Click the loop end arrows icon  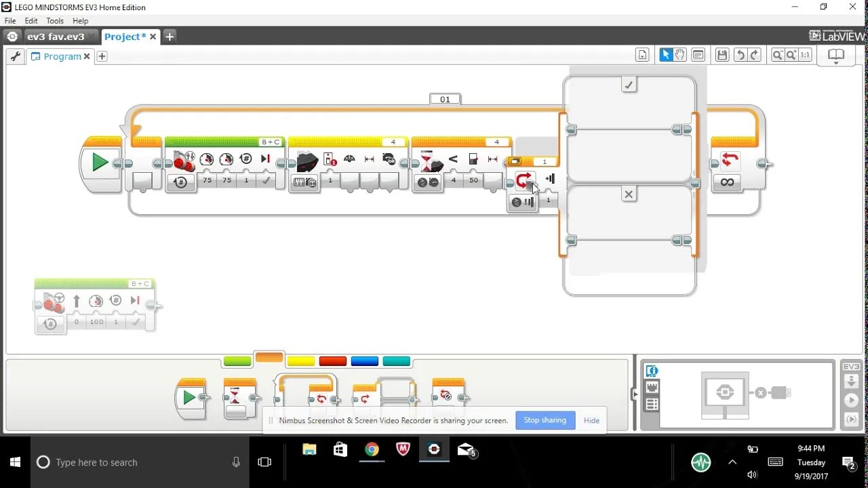[730, 161]
